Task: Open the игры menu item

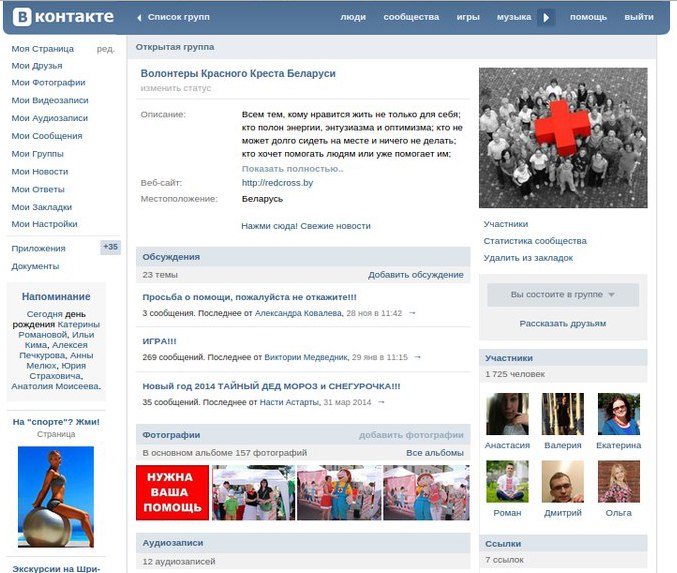Action: (x=468, y=17)
